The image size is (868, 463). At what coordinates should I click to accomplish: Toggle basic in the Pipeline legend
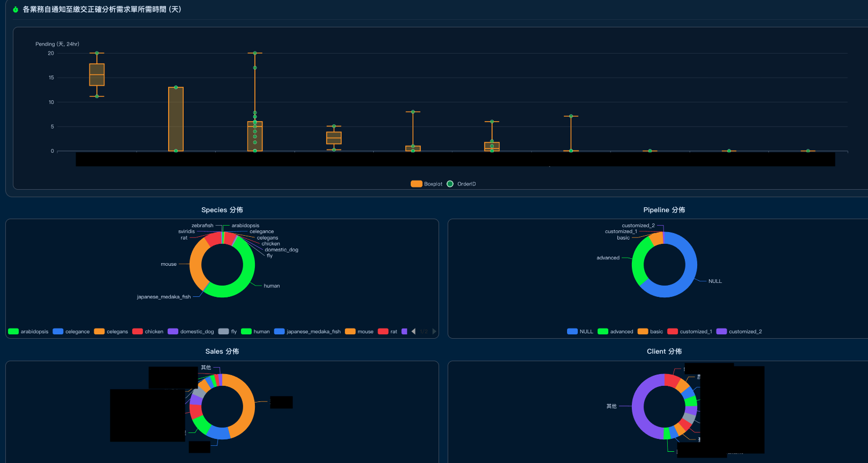point(650,332)
